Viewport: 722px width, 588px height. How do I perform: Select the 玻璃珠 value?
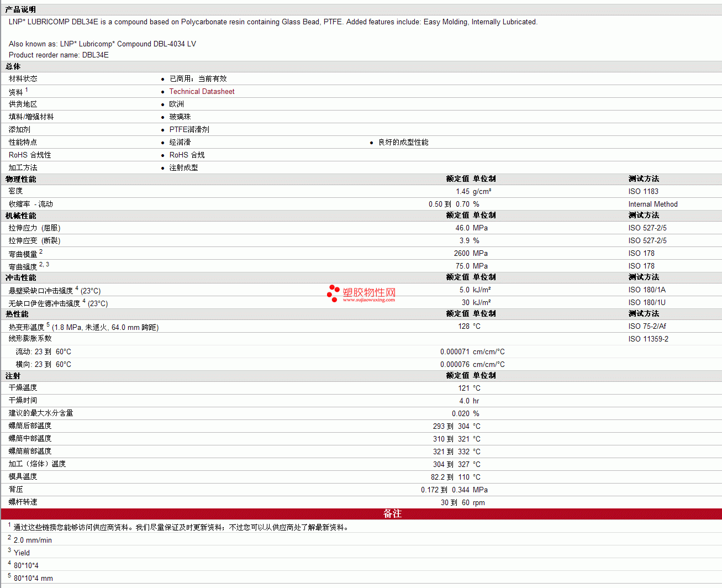(180, 117)
